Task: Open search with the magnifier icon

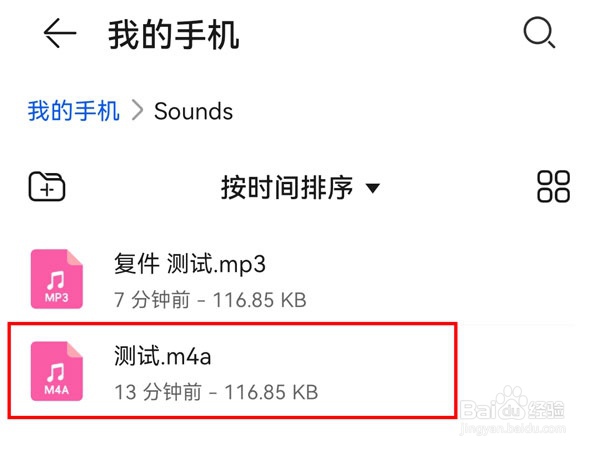Action: [x=539, y=32]
